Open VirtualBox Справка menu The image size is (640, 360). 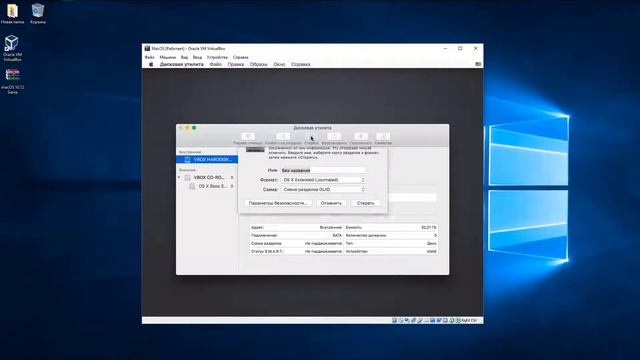click(240, 57)
